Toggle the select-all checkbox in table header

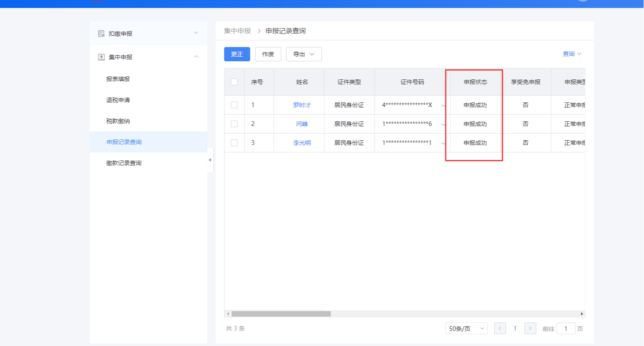point(234,82)
